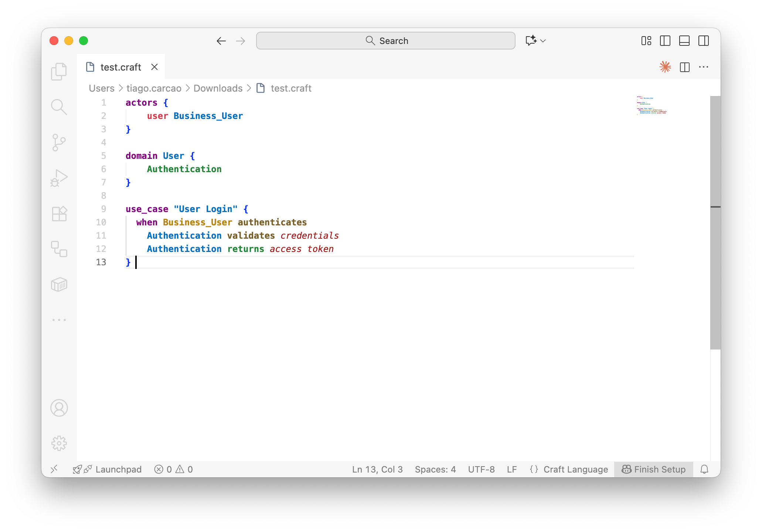Open editor More Actions menu
762x532 pixels.
tap(704, 67)
